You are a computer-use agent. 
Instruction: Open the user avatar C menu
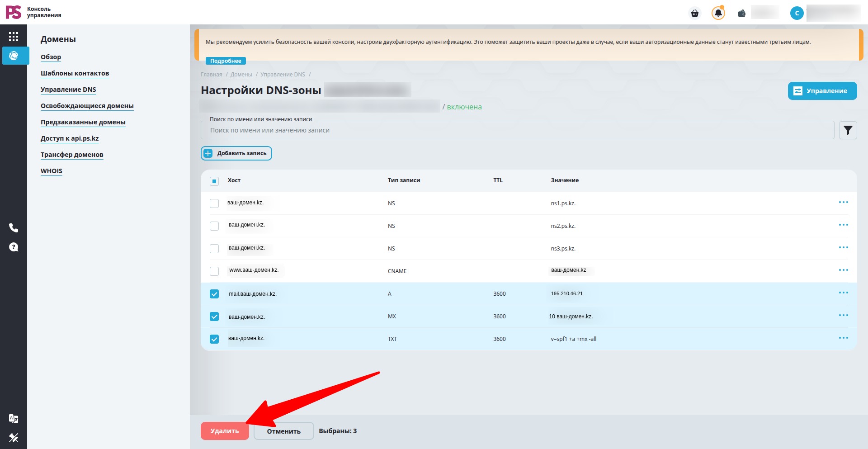tap(797, 13)
